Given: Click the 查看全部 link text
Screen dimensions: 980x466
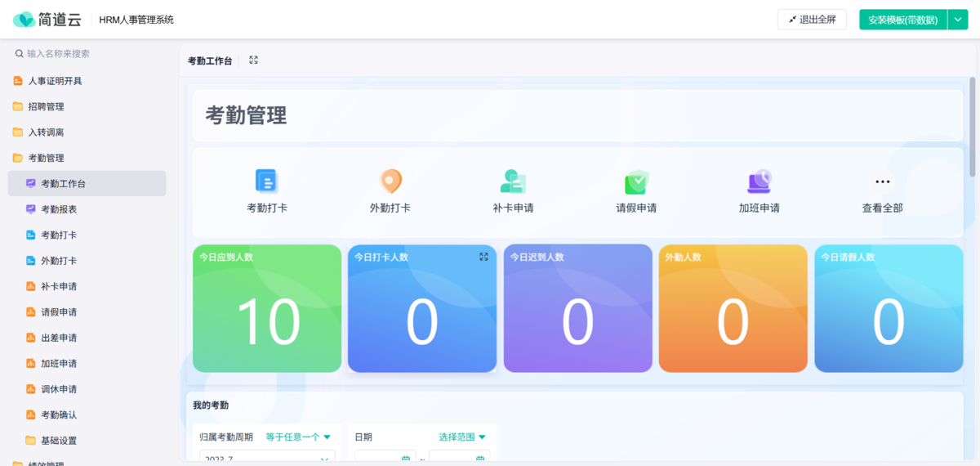Looking at the screenshot, I should point(883,208).
